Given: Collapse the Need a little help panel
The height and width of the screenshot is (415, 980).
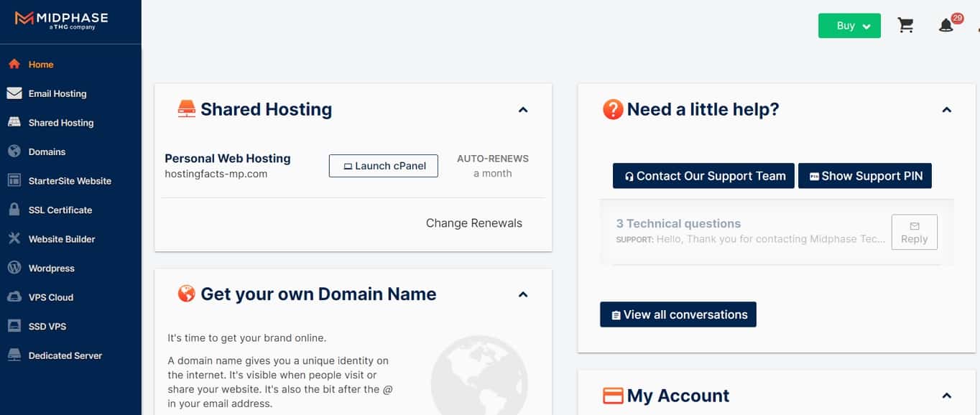Looking at the screenshot, I should click(x=947, y=110).
